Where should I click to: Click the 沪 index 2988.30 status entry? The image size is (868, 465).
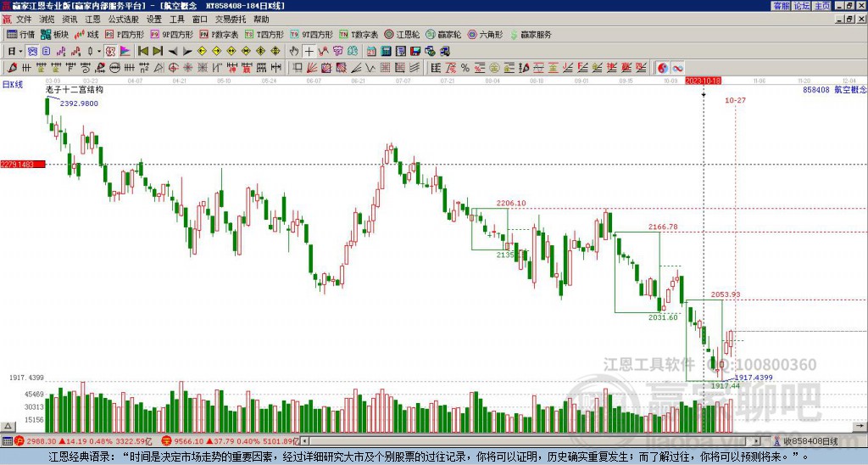83,441
